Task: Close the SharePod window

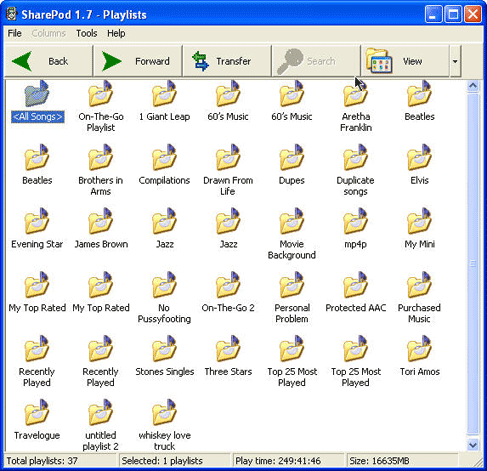Action: coord(473,14)
